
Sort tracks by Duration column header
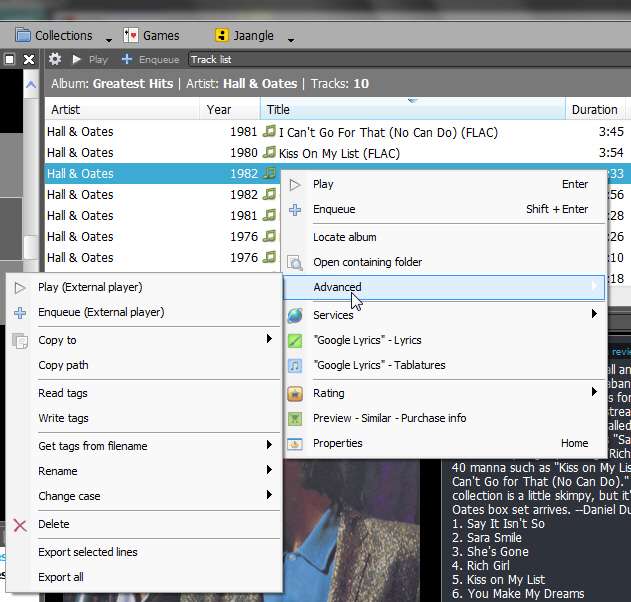(x=594, y=109)
